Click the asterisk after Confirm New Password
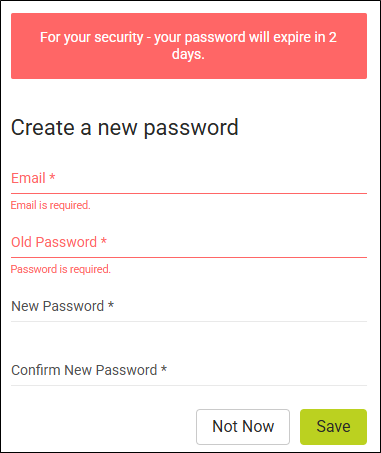This screenshot has height=453, width=381. [164, 368]
